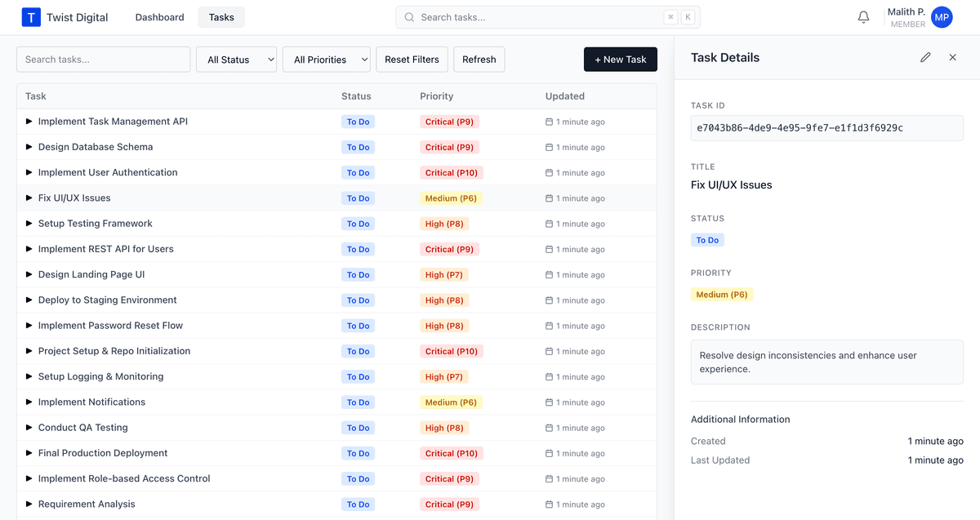Click the Twist Digital logo icon
The width and height of the screenshot is (980, 520).
(30, 16)
